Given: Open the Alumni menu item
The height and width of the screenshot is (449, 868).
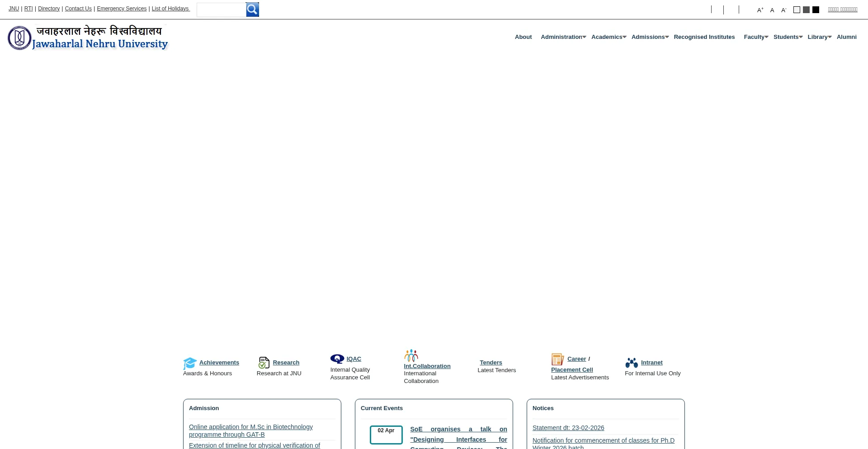Looking at the screenshot, I should [846, 37].
